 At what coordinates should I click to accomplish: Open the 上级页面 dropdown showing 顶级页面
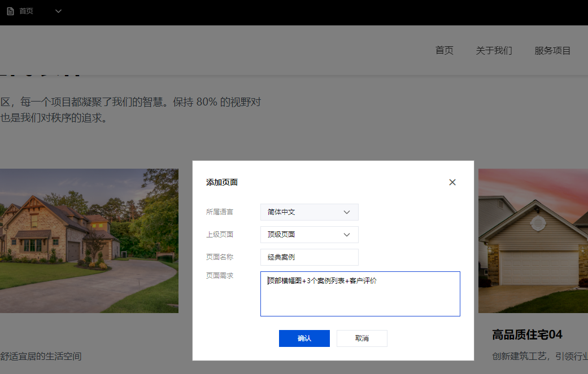tap(309, 235)
